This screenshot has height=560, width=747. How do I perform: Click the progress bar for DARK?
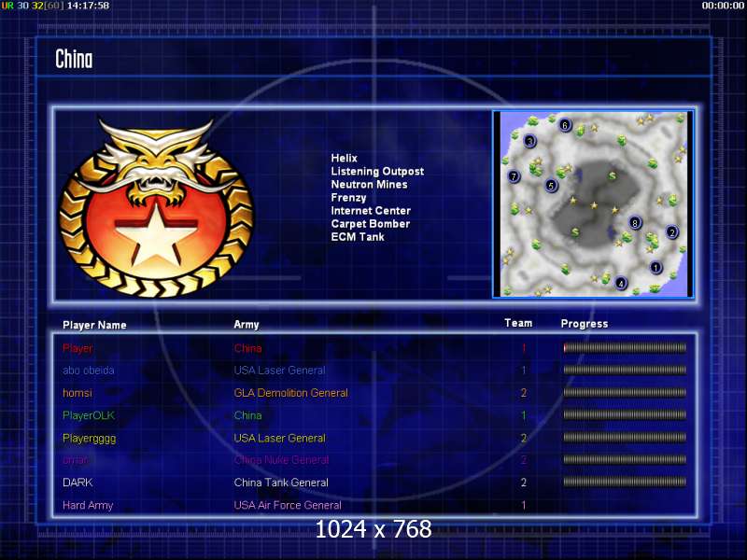[x=625, y=483]
